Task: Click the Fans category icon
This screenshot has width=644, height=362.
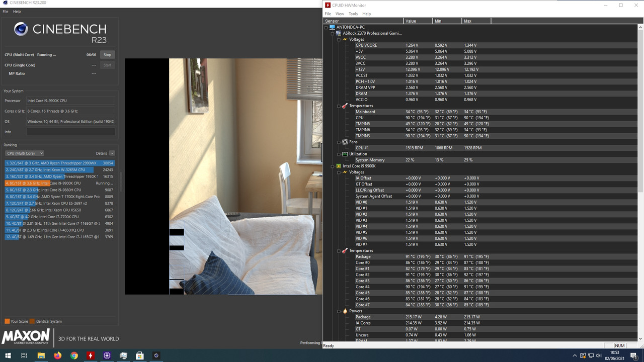Action: click(x=345, y=142)
